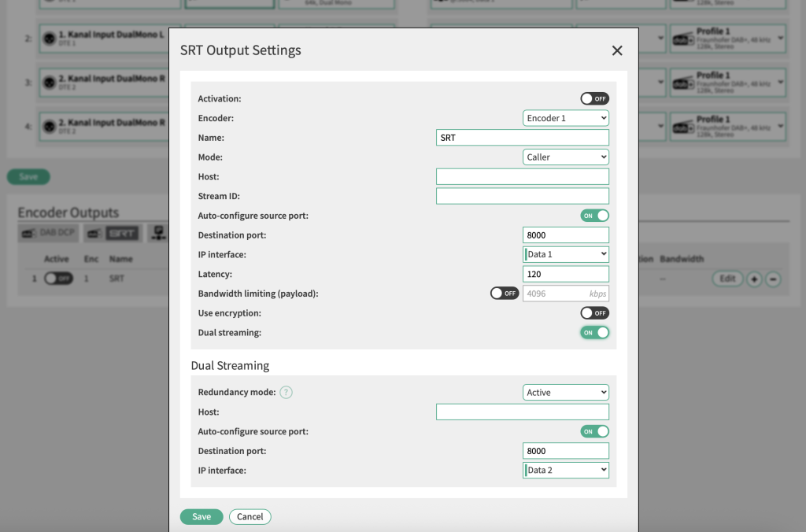This screenshot has width=806, height=532.
Task: Click the Dual Streaming section heading
Action: (230, 365)
